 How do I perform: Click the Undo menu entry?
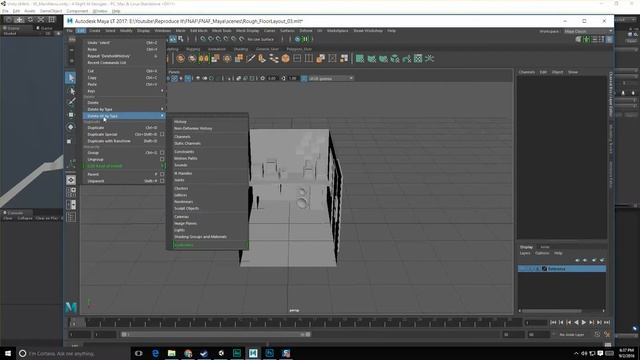(x=124, y=42)
